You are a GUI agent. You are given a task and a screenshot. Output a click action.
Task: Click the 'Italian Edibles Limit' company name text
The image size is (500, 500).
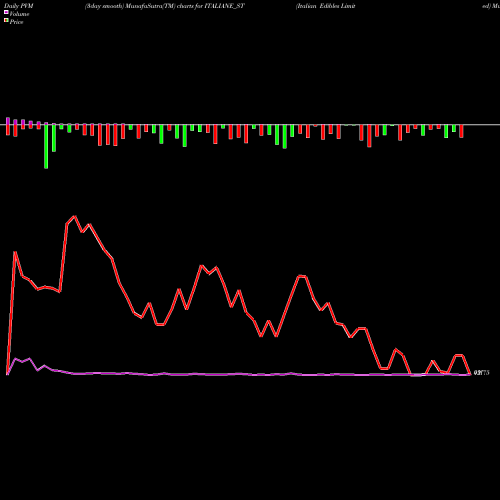click(326, 6)
